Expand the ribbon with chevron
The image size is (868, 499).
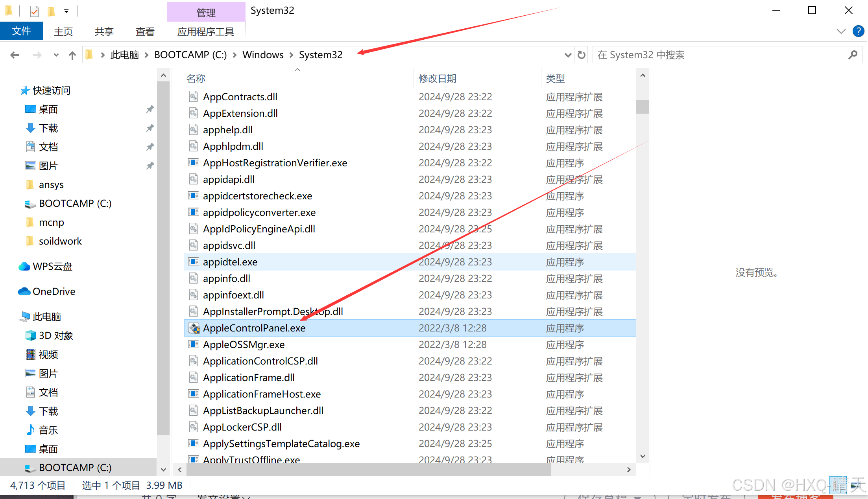pos(840,31)
